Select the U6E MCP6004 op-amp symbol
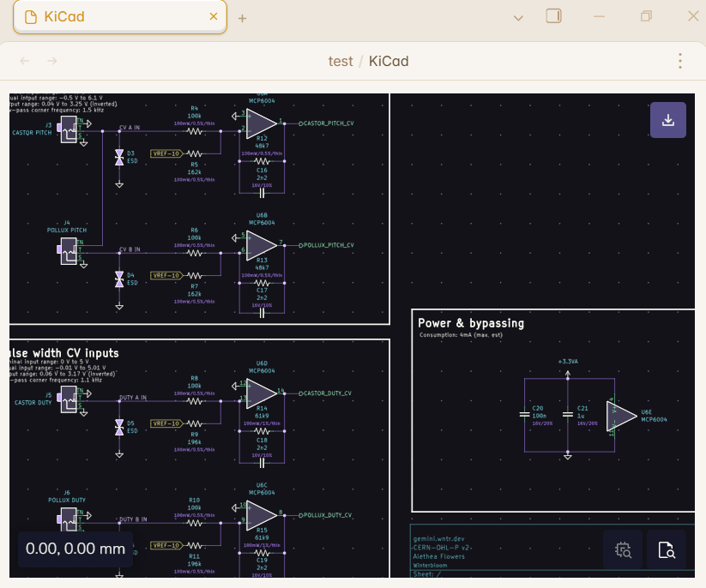Image resolution: width=706 pixels, height=588 pixels. pos(620,416)
